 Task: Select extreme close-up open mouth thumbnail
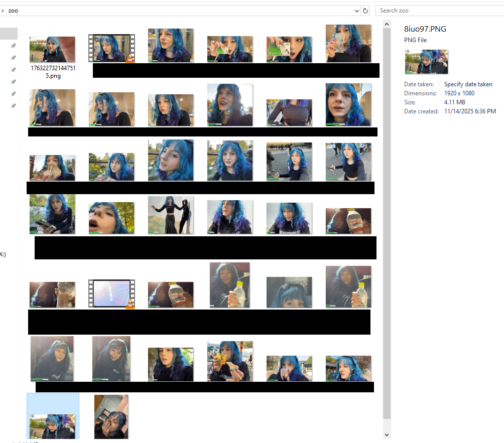pos(111,218)
